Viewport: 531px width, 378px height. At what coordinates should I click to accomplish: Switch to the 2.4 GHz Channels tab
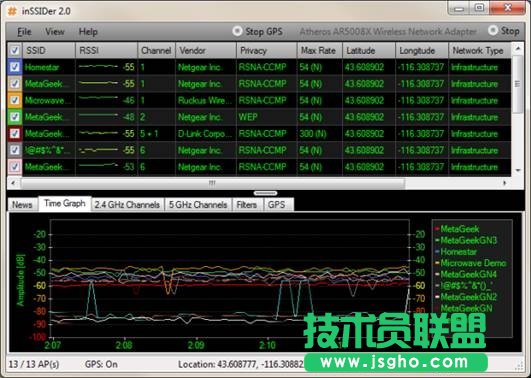click(127, 205)
